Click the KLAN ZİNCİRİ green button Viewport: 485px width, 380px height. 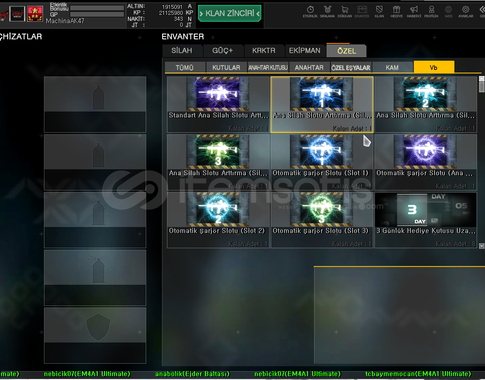click(229, 13)
